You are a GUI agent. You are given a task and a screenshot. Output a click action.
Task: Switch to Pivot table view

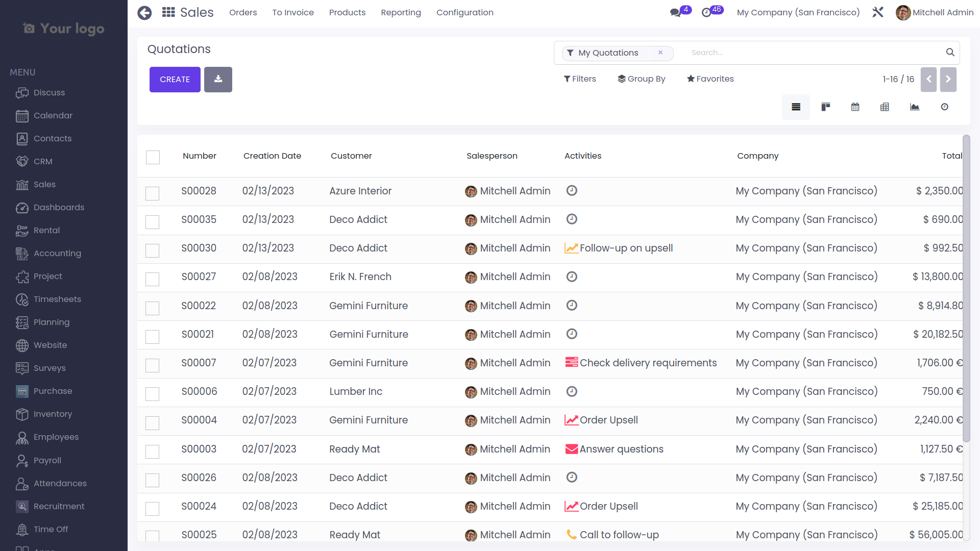click(x=885, y=107)
